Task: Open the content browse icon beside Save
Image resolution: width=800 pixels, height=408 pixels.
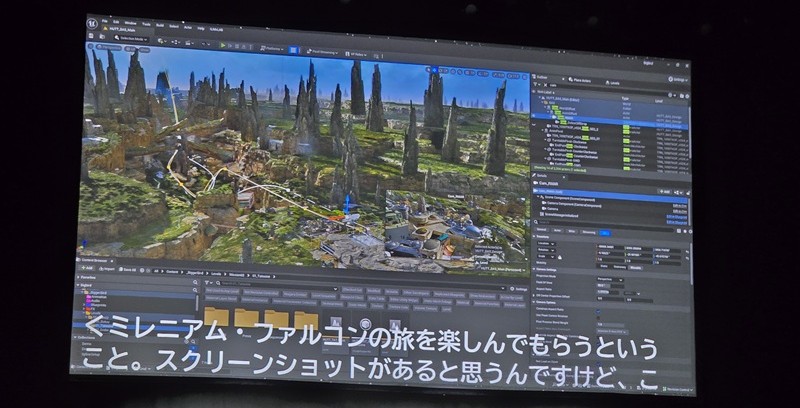Action: click(x=101, y=37)
